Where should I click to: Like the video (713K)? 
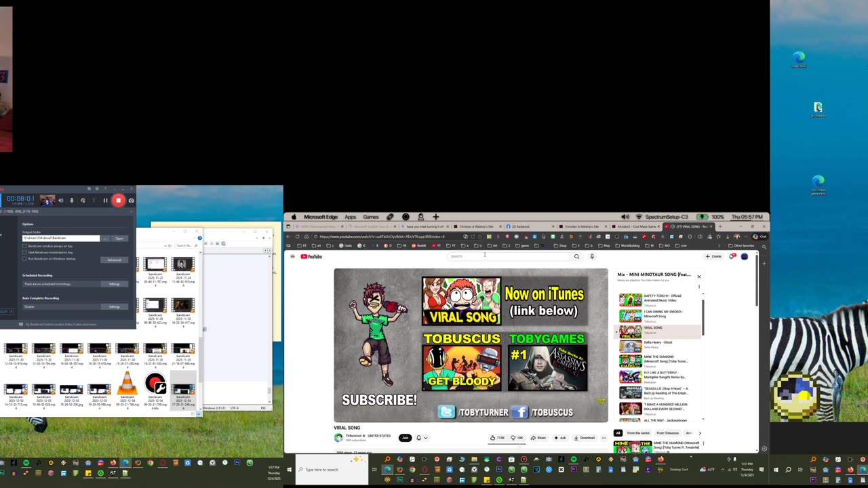point(499,438)
